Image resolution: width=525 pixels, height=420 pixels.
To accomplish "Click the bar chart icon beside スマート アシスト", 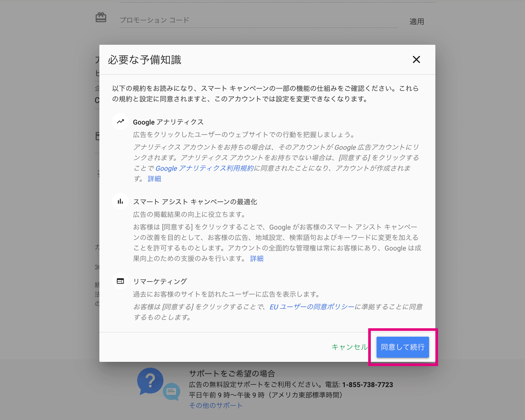I will click(120, 201).
